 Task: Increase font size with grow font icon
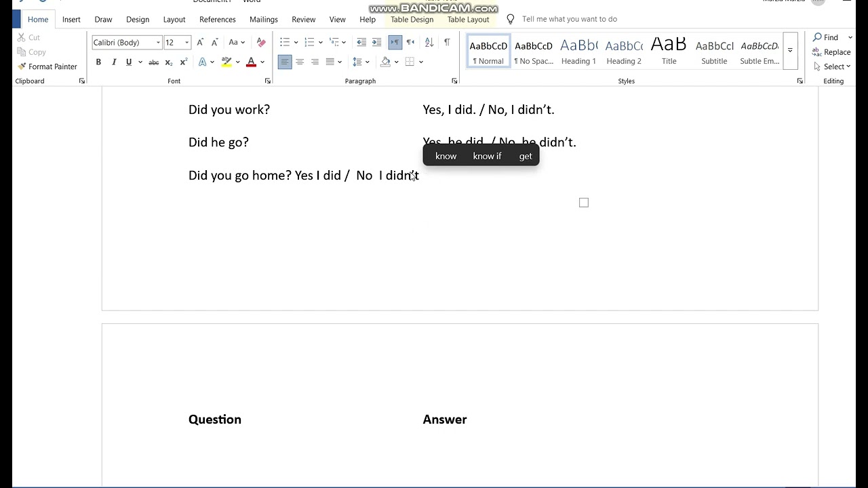[200, 42]
